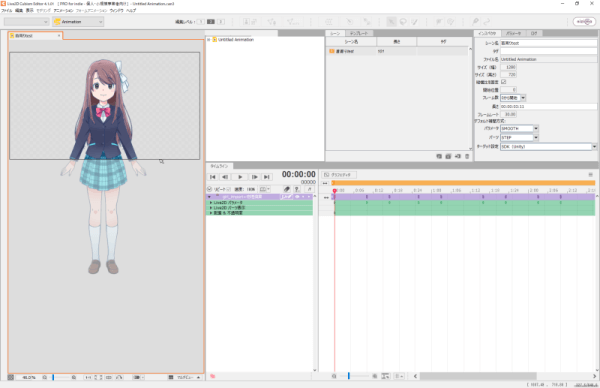This screenshot has width=600, height=388.
Task: Open the timeline options circle dropdown icon
Action: 209,189
